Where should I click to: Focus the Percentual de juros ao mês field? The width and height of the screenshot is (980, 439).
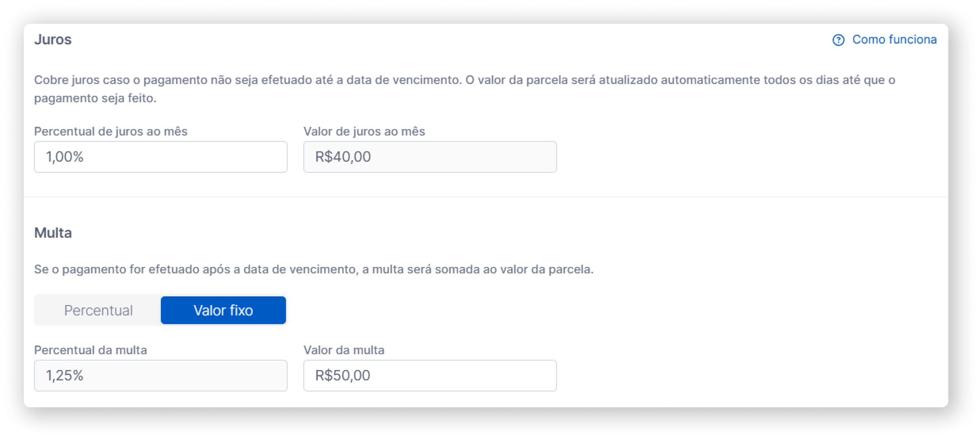click(160, 157)
